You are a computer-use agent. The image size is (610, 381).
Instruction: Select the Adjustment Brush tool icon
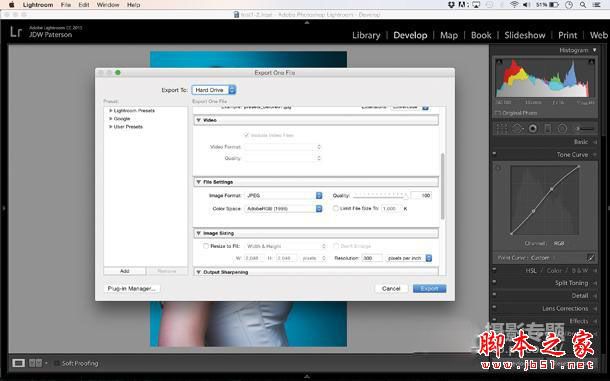[584, 128]
